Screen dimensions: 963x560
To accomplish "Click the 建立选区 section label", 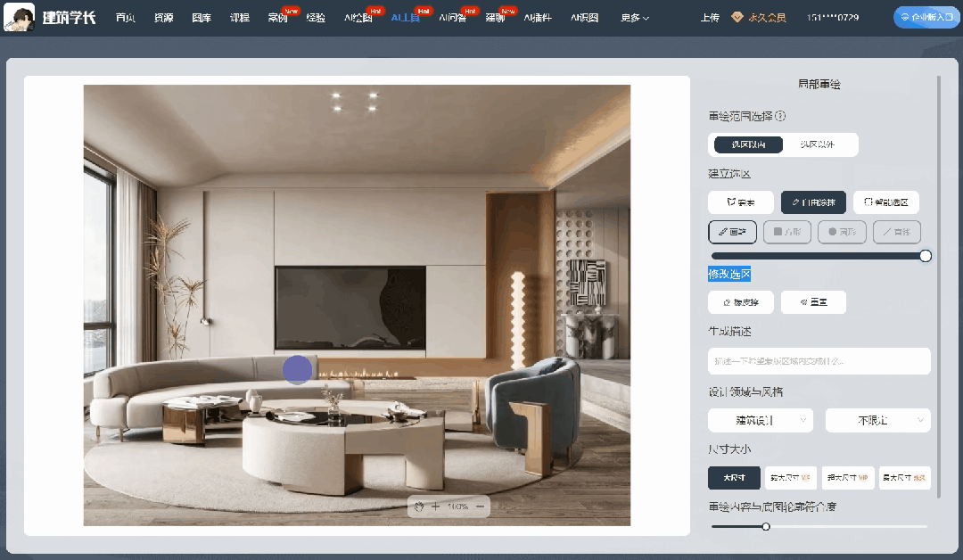I will pos(729,174).
